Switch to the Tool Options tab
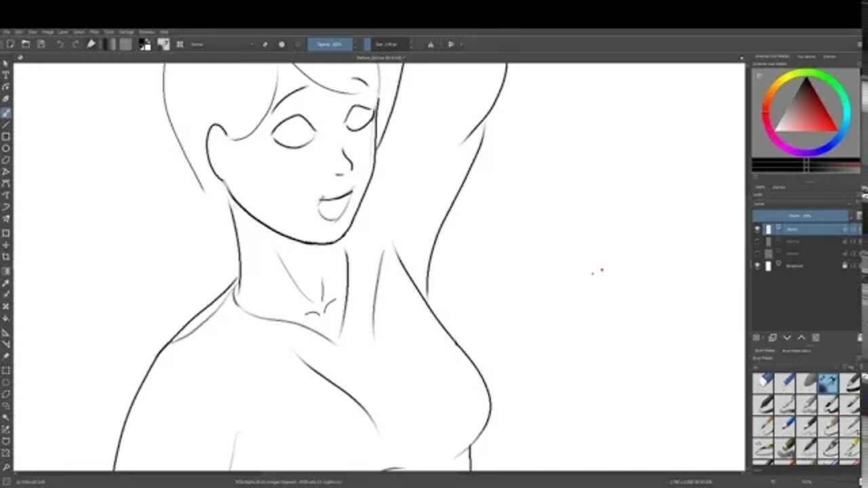 pyautogui.click(x=806, y=57)
